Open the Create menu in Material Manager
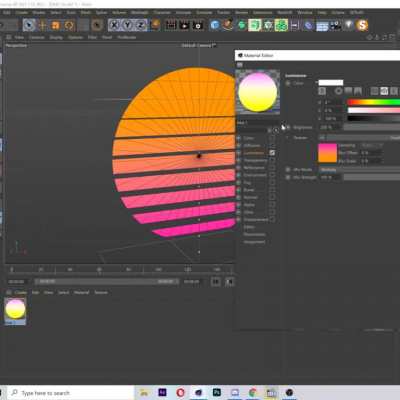This screenshot has height=400, width=400. [x=21, y=292]
